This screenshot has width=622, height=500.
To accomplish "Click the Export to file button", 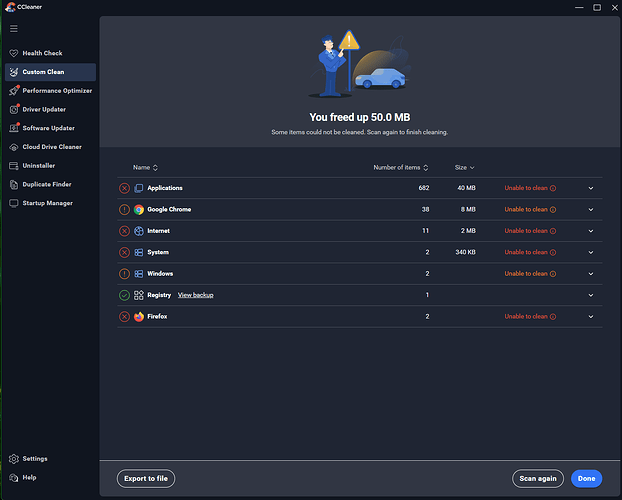I will click(146, 479).
